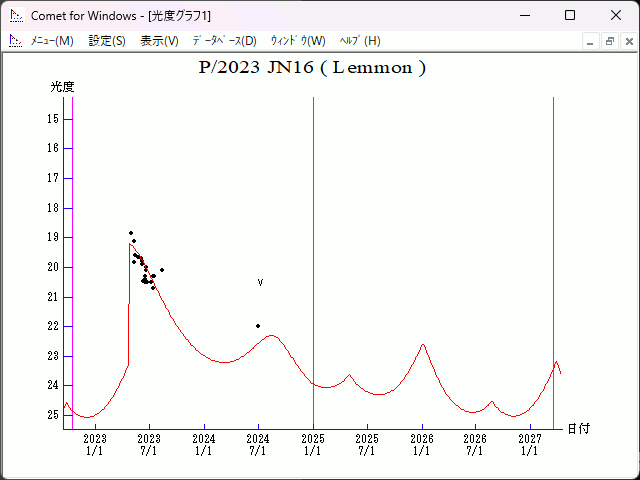Click the 日付 date axis label

[578, 428]
